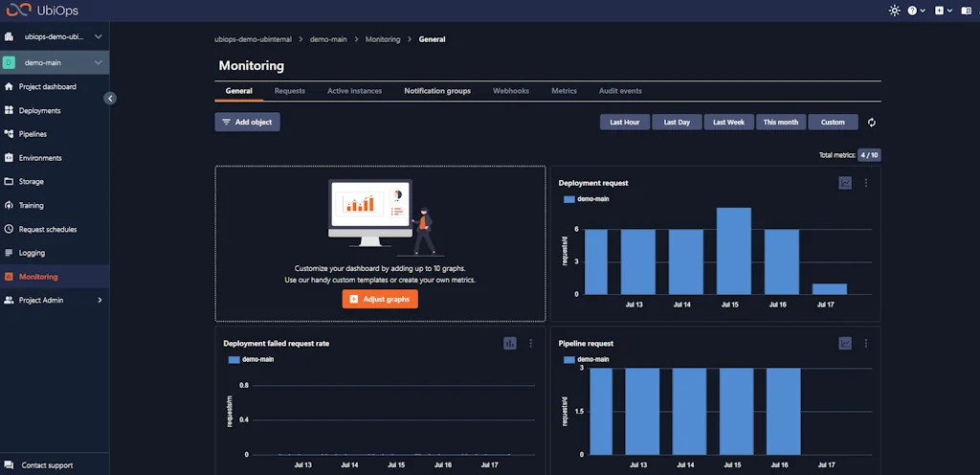Click the Jul 15 bar in Deployment request

click(x=734, y=251)
